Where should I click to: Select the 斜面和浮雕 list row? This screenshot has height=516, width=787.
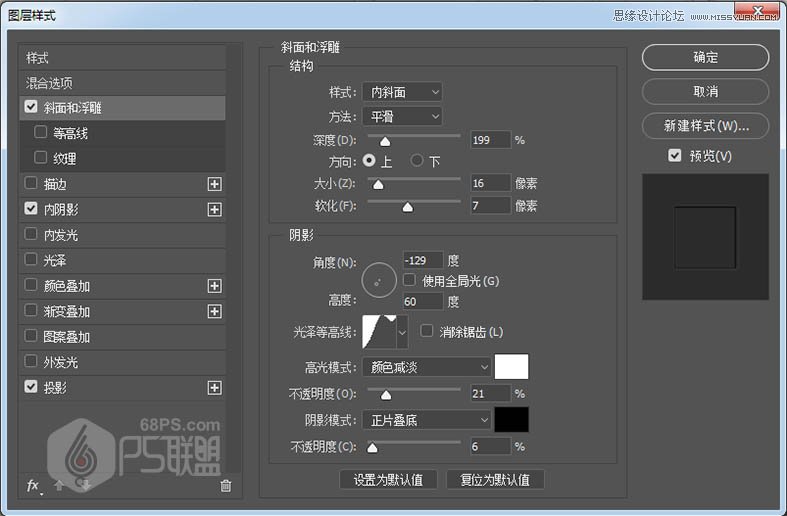coord(122,108)
